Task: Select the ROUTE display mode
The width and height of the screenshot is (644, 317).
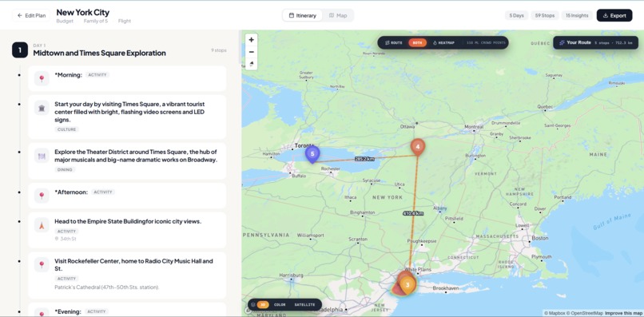Action: click(x=393, y=42)
